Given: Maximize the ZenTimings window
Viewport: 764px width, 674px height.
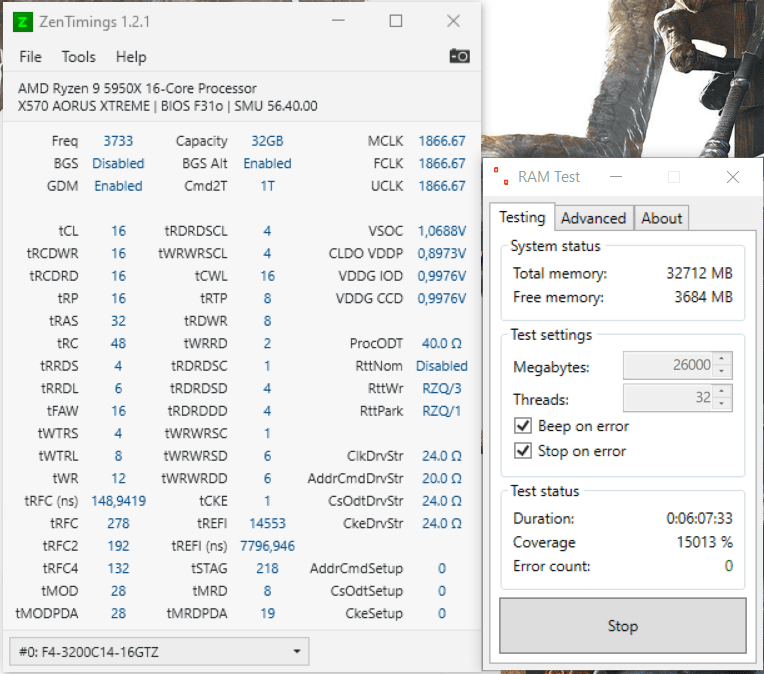Looking at the screenshot, I should tap(396, 21).
